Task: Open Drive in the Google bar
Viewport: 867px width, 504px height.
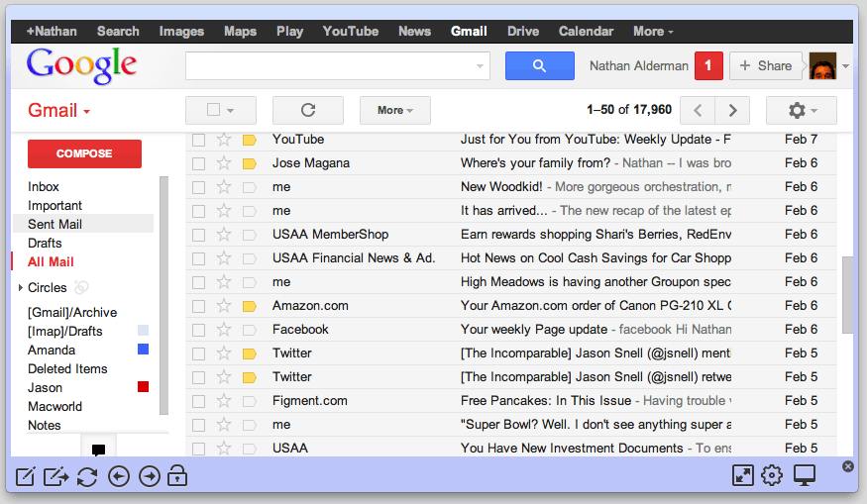Action: click(x=523, y=32)
